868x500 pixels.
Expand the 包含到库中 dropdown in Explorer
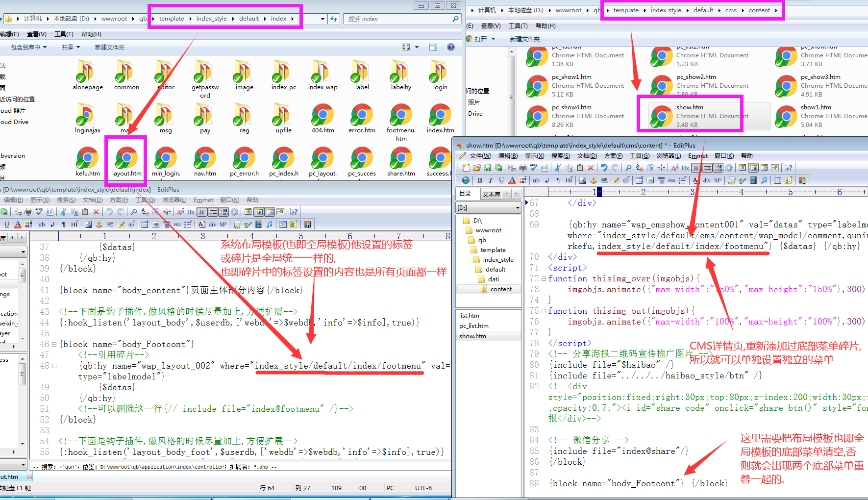pos(28,48)
